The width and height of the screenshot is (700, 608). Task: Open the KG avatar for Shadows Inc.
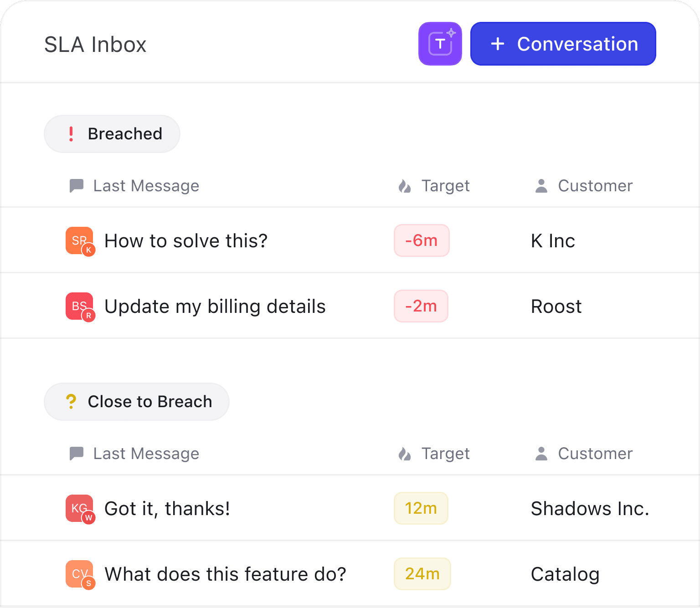(80, 509)
